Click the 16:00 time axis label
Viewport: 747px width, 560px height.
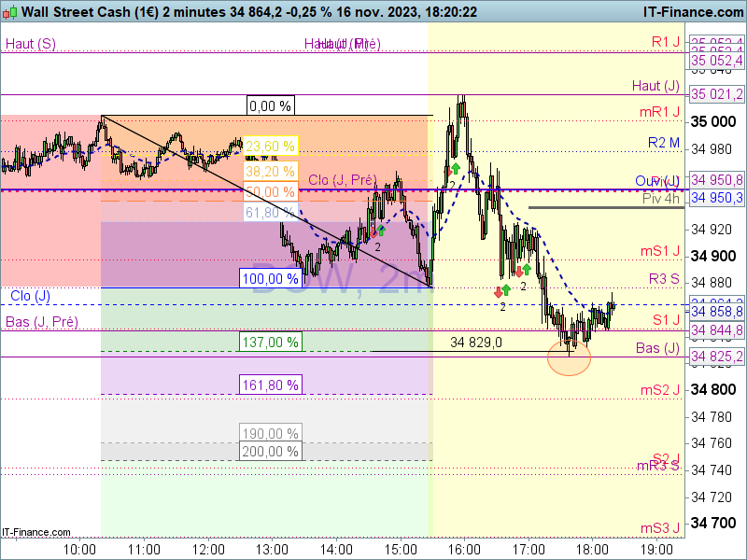(464, 550)
